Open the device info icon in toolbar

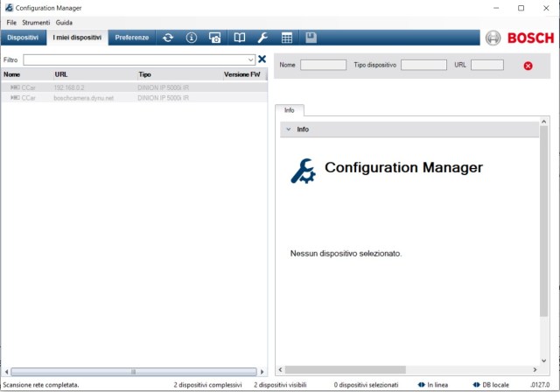[x=192, y=38]
